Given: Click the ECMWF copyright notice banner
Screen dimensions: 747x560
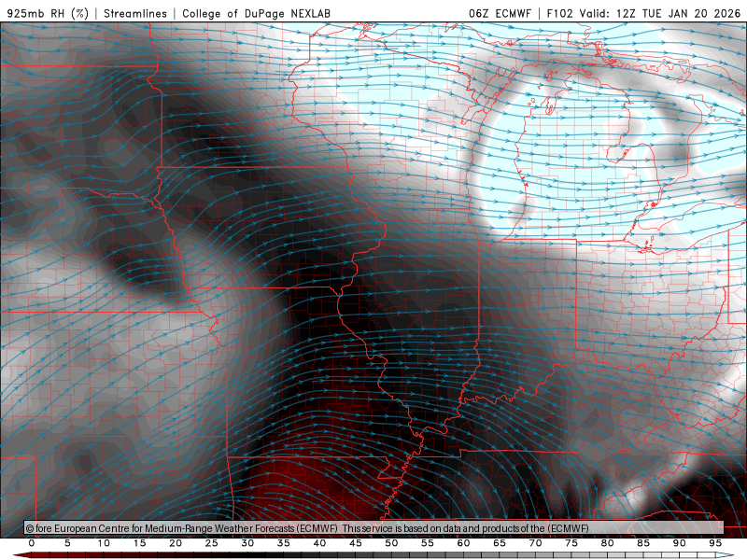Looking at the screenshot, I should [374, 528].
